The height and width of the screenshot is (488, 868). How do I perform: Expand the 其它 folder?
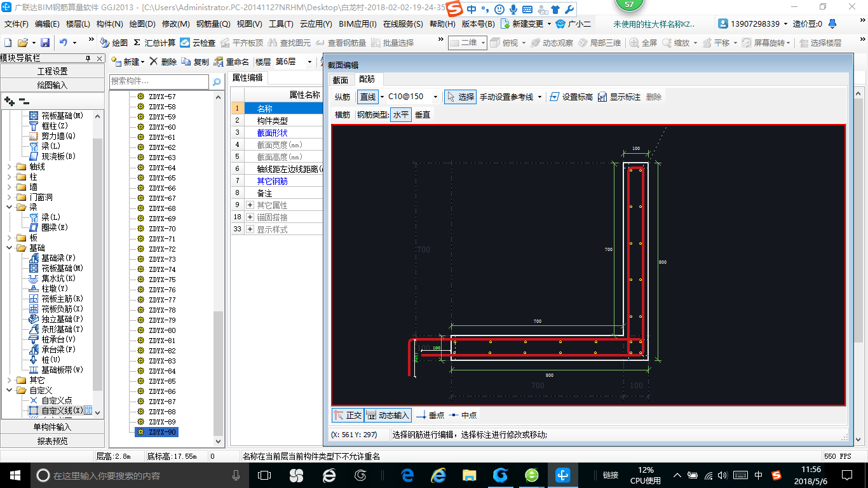(9, 380)
